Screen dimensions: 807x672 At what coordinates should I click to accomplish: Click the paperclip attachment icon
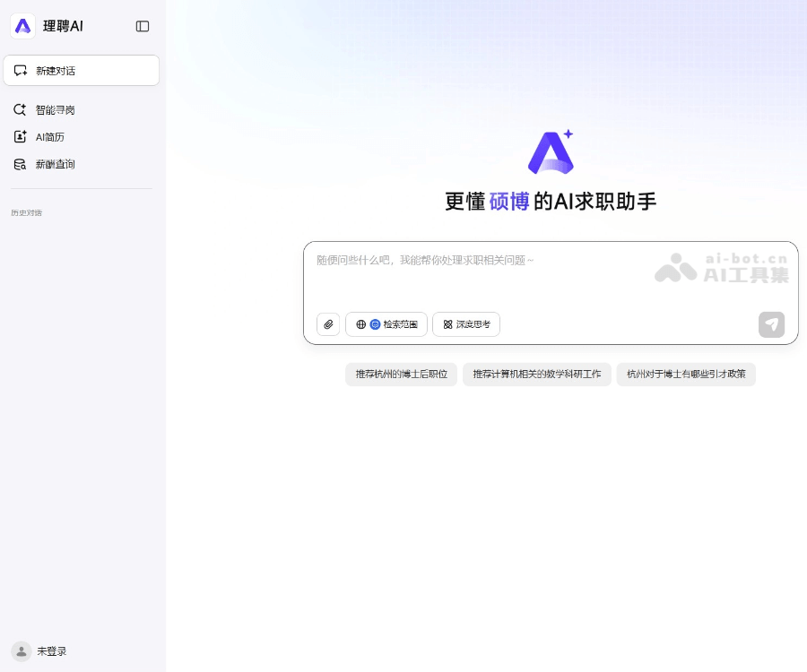pos(328,324)
